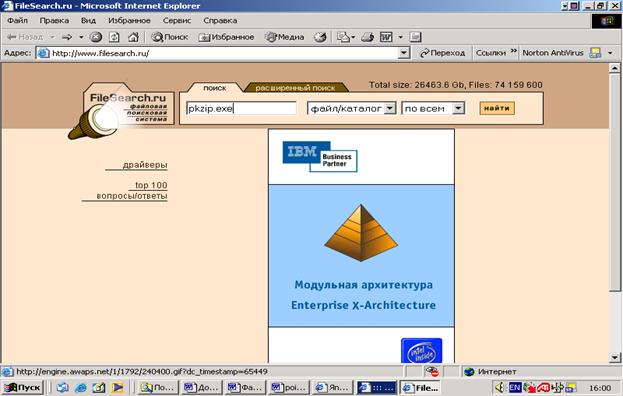Click the EN language tray indicator

point(515,387)
